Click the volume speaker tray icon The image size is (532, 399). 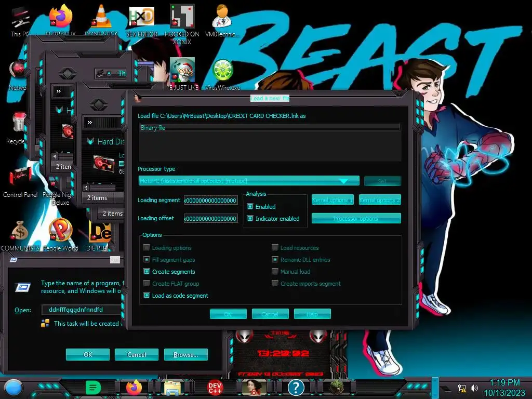[x=474, y=388]
